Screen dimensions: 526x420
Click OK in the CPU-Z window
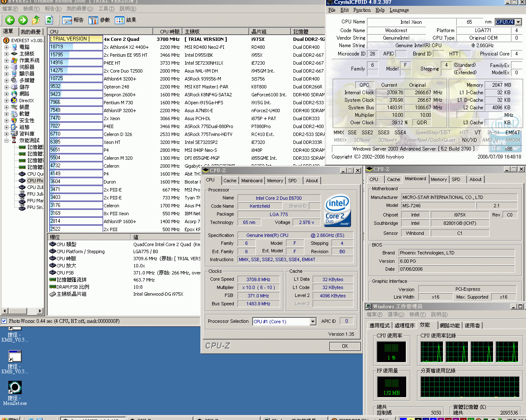point(345,346)
